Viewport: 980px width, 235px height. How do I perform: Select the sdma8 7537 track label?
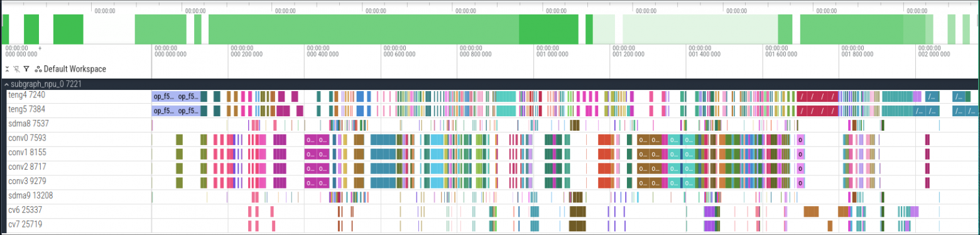point(28,124)
